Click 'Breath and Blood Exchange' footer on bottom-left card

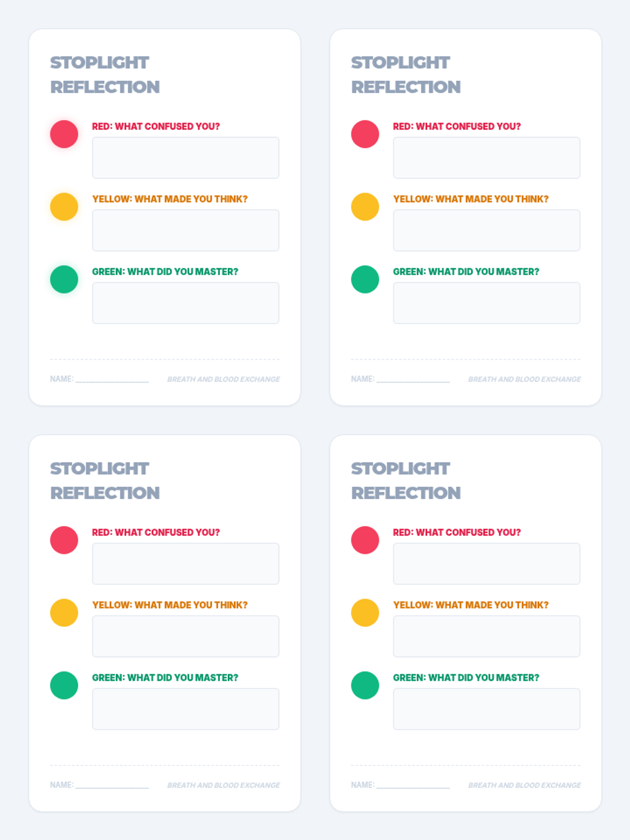[x=223, y=785]
